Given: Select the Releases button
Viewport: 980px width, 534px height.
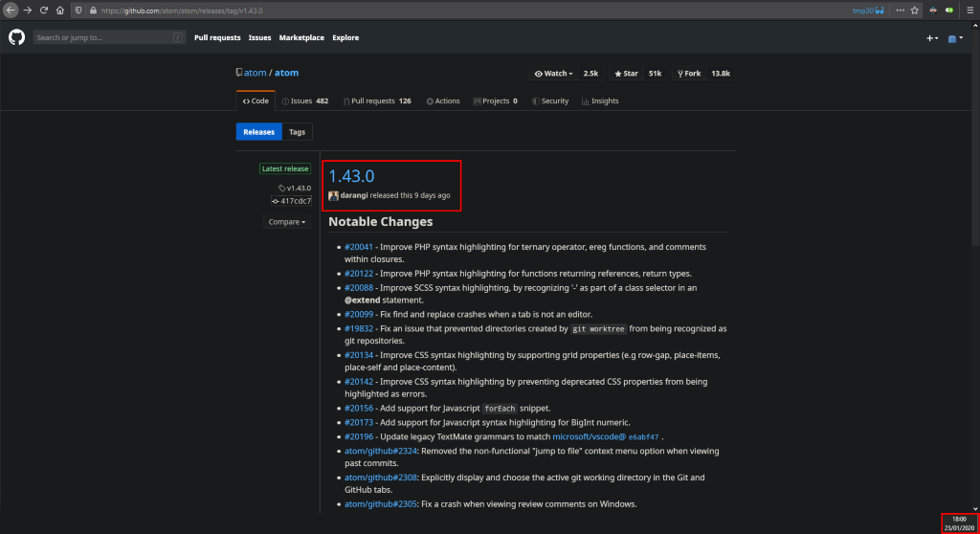Looking at the screenshot, I should 258,132.
